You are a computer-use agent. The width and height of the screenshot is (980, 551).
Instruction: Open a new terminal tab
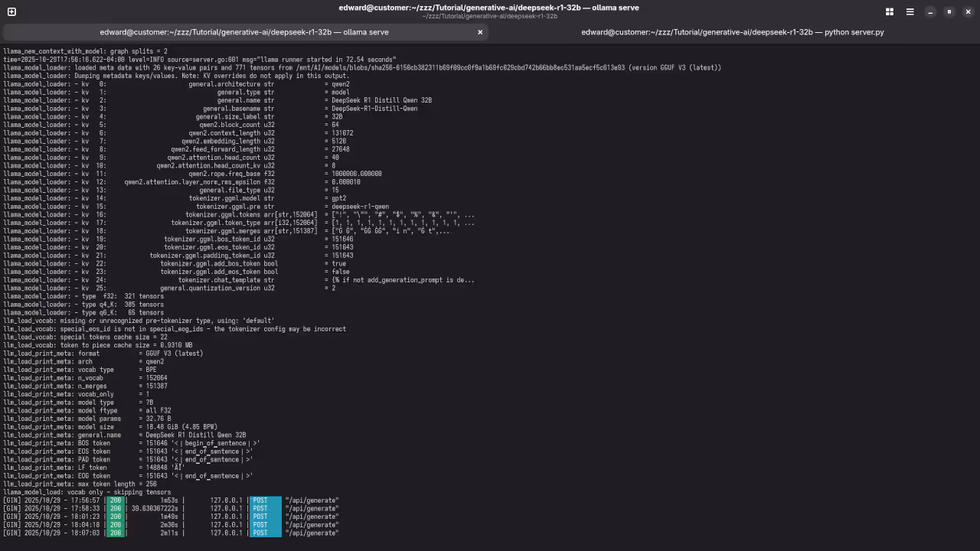tap(11, 11)
